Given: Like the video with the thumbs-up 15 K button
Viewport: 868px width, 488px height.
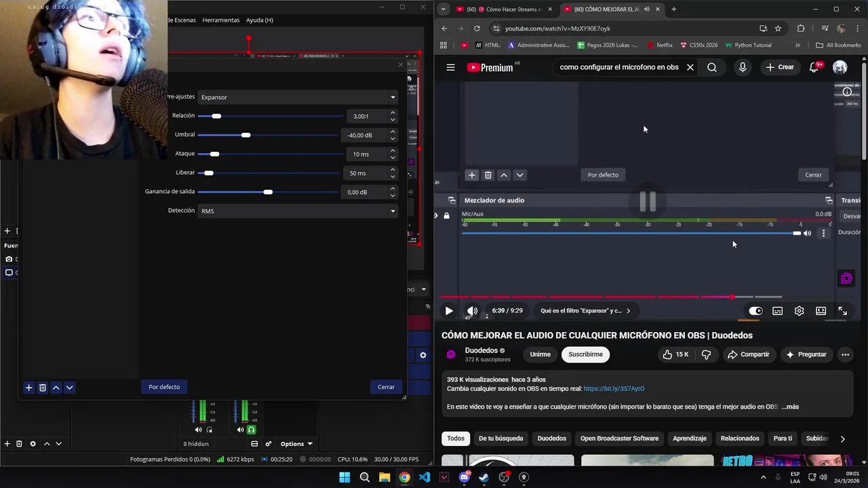Looking at the screenshot, I should [675, 354].
